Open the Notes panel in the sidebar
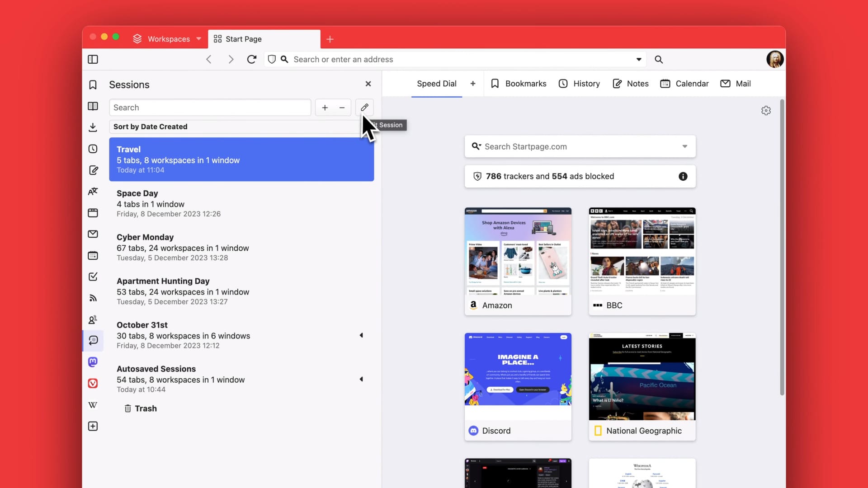The image size is (868, 488). click(x=93, y=170)
